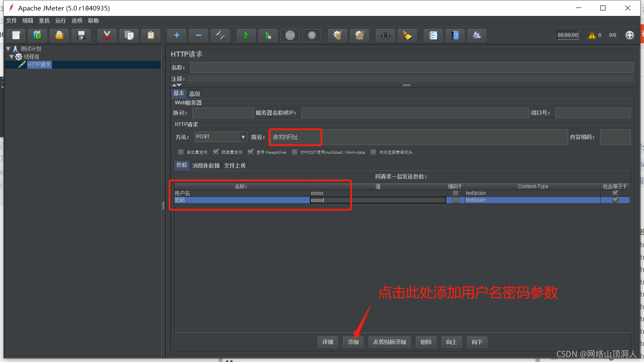Open the 选项 menu
The width and height of the screenshot is (644, 362).
[x=77, y=21]
